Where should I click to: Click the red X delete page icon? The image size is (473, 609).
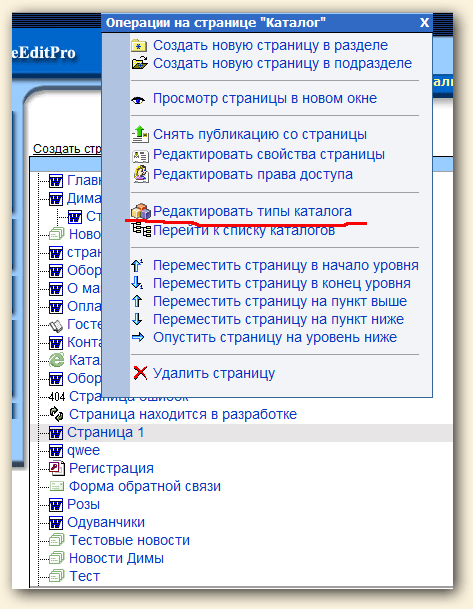140,373
